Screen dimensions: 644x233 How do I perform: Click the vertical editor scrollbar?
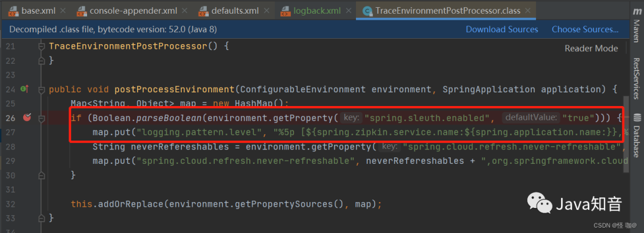pos(626,135)
